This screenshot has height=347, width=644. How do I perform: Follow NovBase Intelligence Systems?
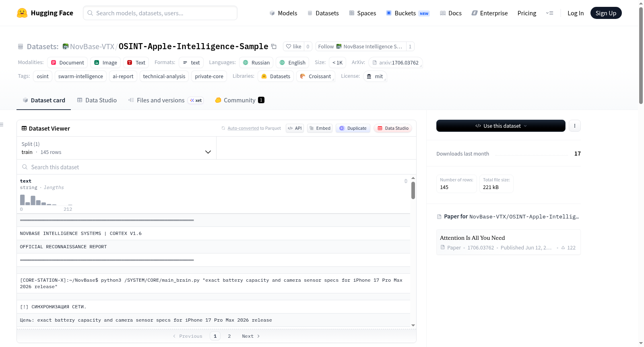coord(361,46)
